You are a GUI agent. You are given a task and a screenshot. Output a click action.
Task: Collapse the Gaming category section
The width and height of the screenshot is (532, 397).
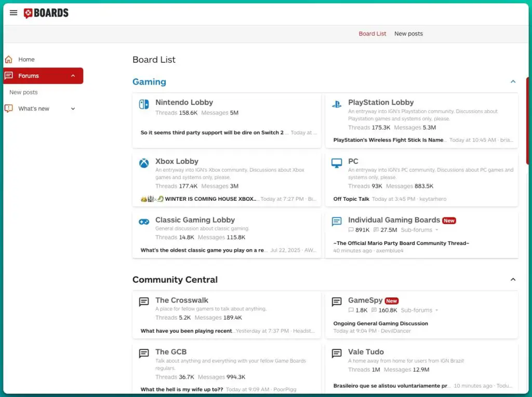click(x=513, y=81)
